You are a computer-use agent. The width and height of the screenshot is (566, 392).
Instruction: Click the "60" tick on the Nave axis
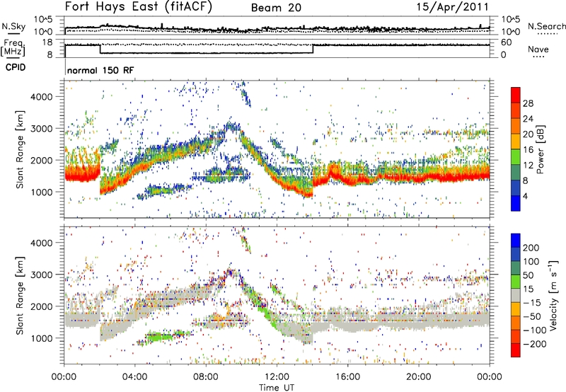point(506,42)
